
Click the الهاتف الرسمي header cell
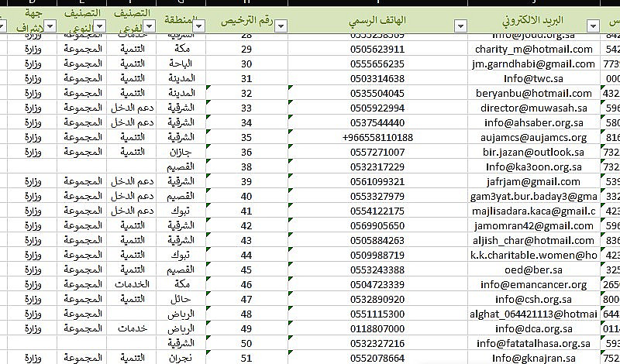click(377, 20)
